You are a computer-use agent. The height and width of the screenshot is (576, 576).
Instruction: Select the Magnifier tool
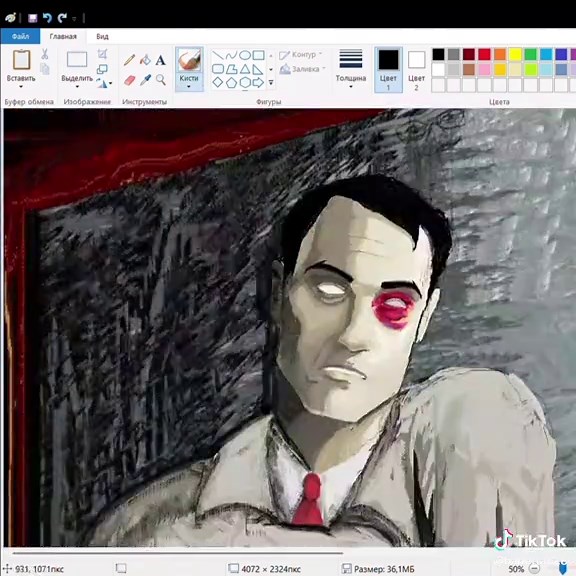(x=161, y=80)
